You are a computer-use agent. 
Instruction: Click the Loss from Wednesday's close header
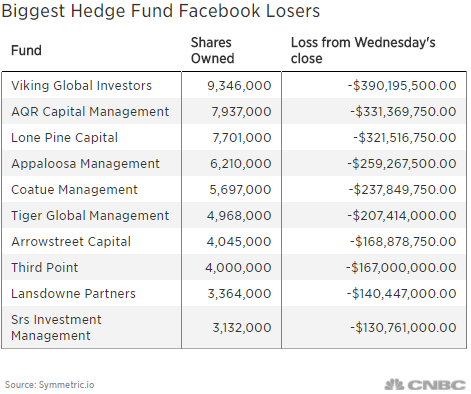click(x=363, y=50)
